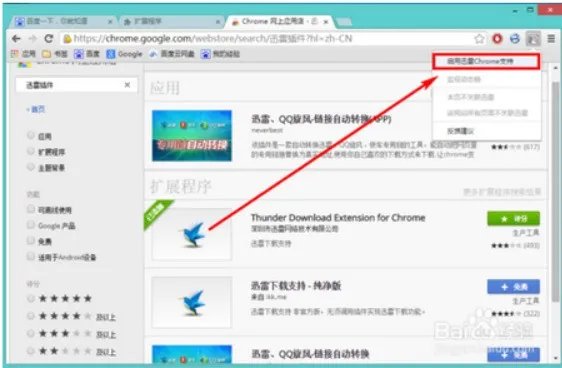Close the 百度一下 tab
Viewport: 562px width, 368px height.
[110, 22]
